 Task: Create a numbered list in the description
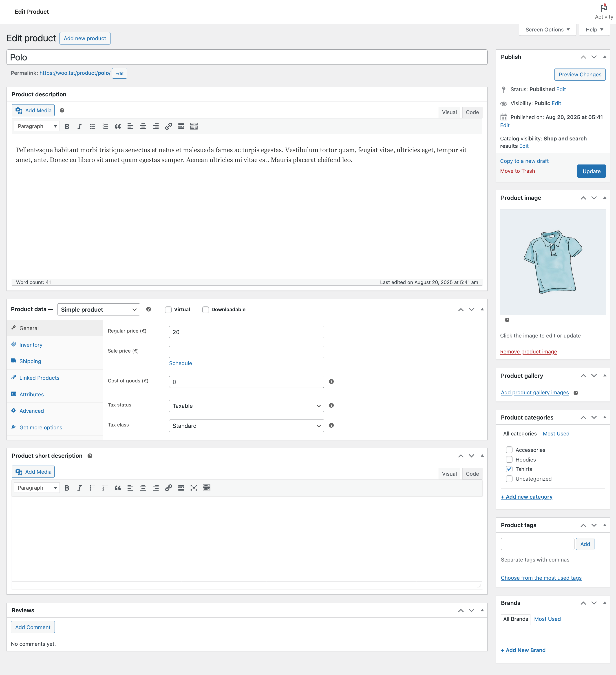point(105,126)
